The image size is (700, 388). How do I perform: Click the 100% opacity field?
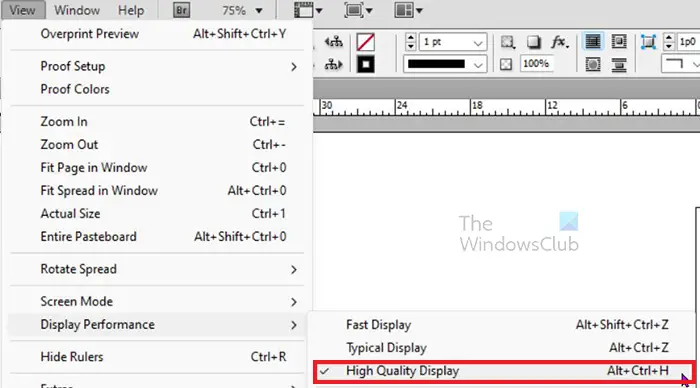536,64
